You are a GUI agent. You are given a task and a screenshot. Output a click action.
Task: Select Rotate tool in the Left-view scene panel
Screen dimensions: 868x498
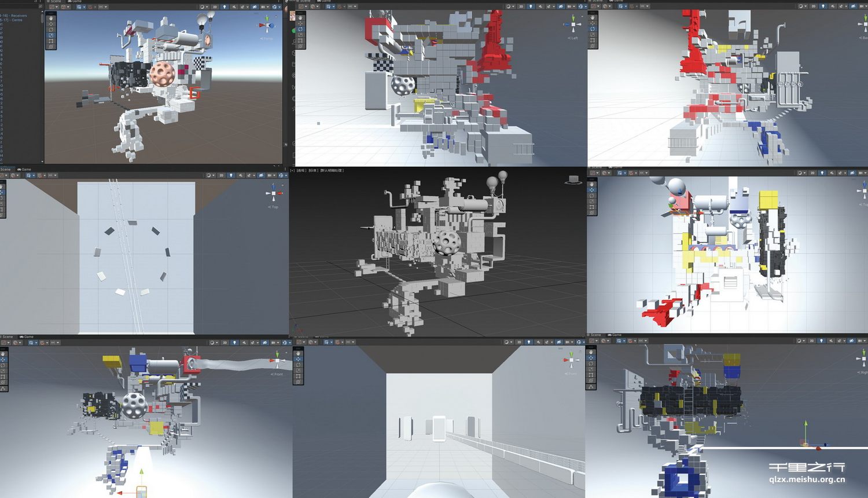pos(300,30)
